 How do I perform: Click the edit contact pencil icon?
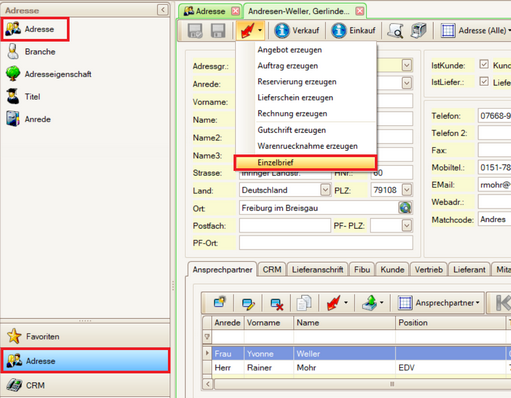pyautogui.click(x=248, y=303)
